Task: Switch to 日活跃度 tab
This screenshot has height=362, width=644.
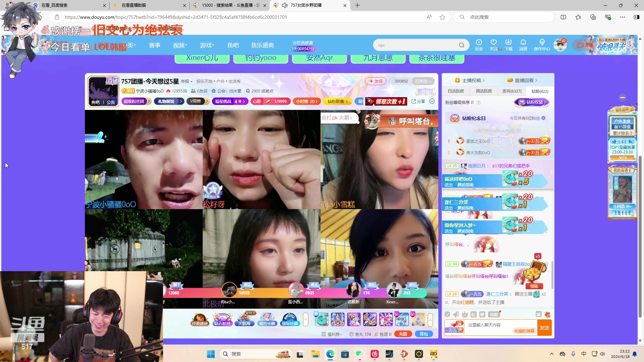Action: (x=456, y=91)
